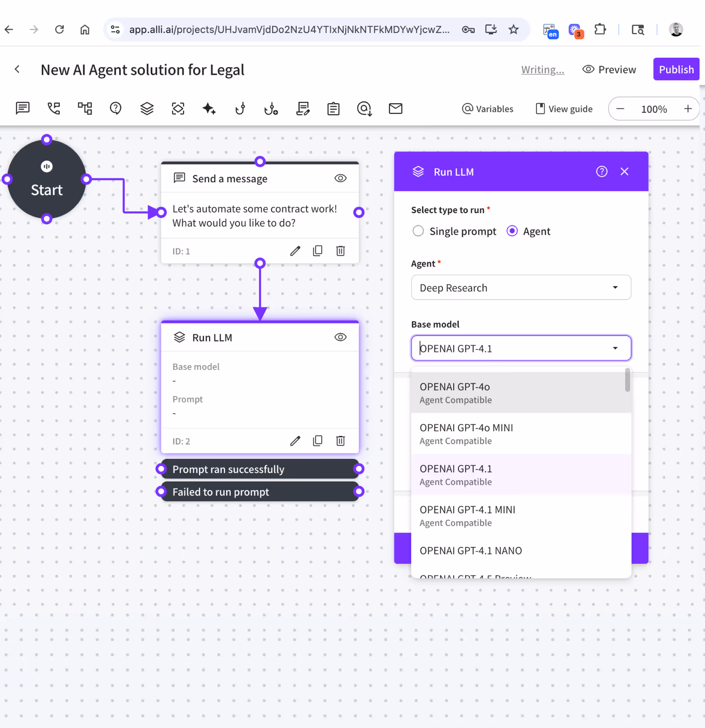Select the branching tree node icon
Viewport: 705px width, 728px height.
[85, 109]
